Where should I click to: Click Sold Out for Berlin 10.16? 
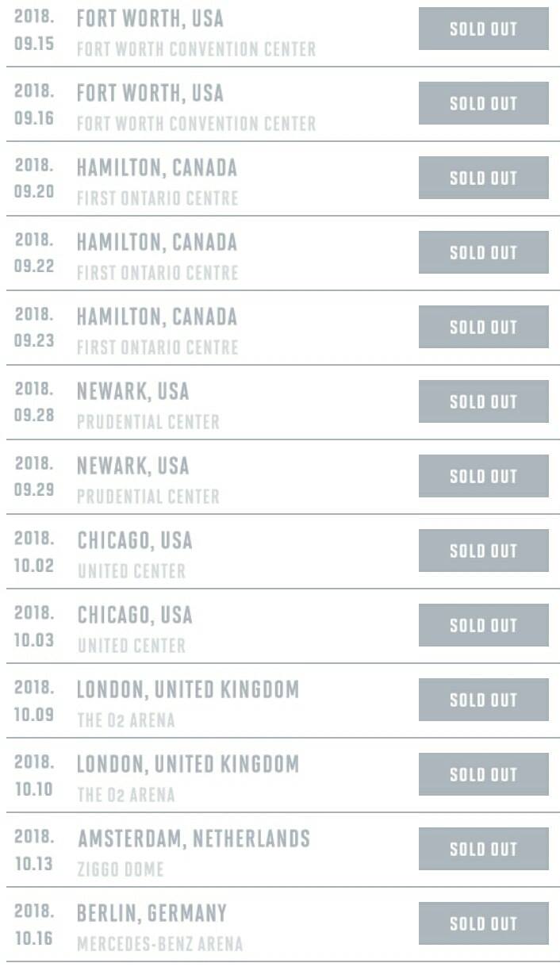coord(483,923)
